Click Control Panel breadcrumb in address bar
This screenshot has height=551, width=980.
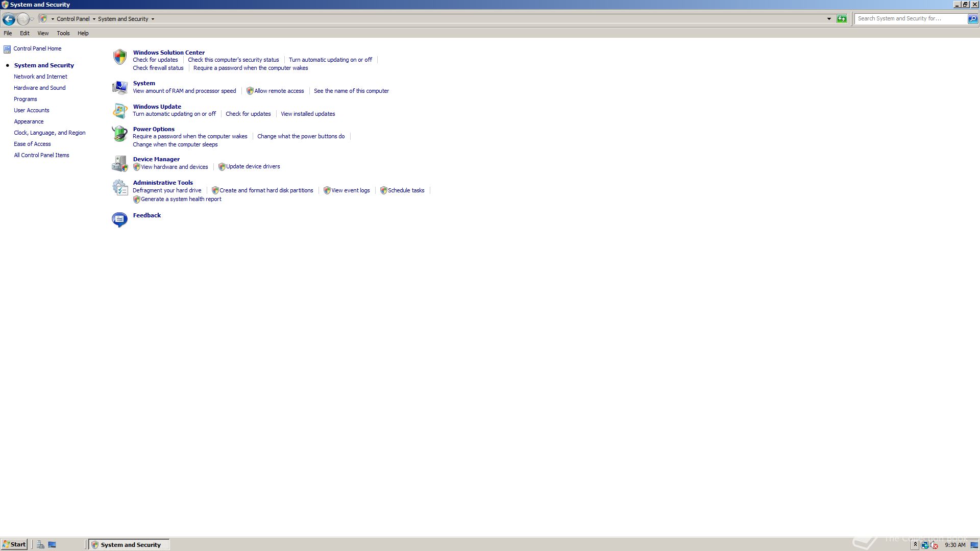pos(73,19)
